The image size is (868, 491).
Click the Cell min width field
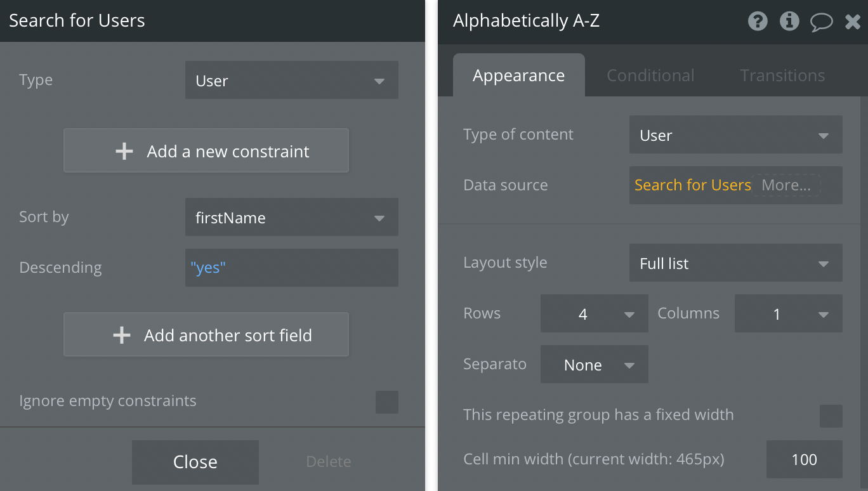pyautogui.click(x=805, y=459)
